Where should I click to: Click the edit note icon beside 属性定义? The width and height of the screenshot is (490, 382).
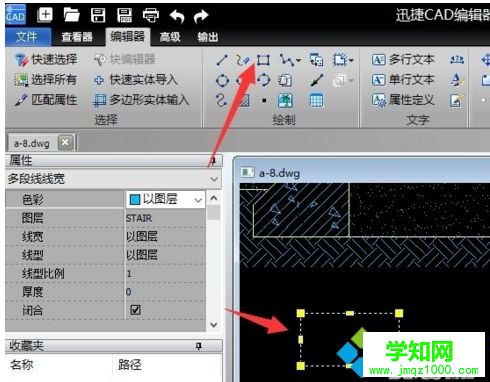pyautogui.click(x=457, y=100)
